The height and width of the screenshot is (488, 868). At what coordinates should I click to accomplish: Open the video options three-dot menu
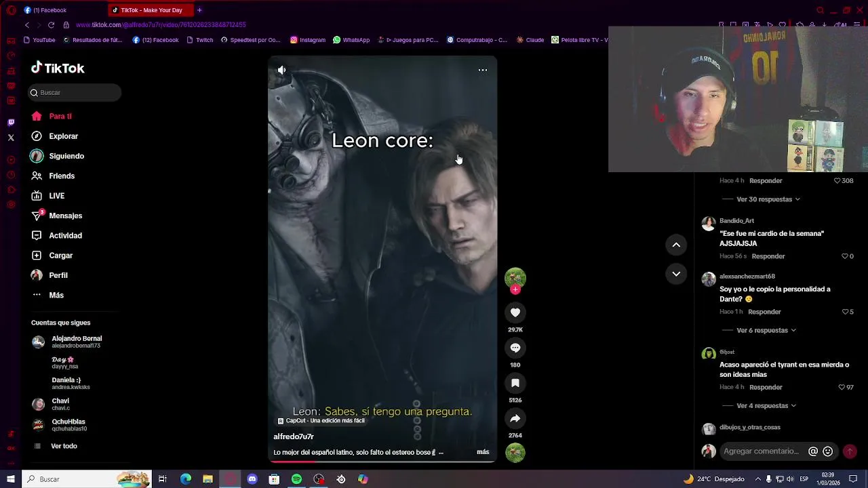[483, 70]
